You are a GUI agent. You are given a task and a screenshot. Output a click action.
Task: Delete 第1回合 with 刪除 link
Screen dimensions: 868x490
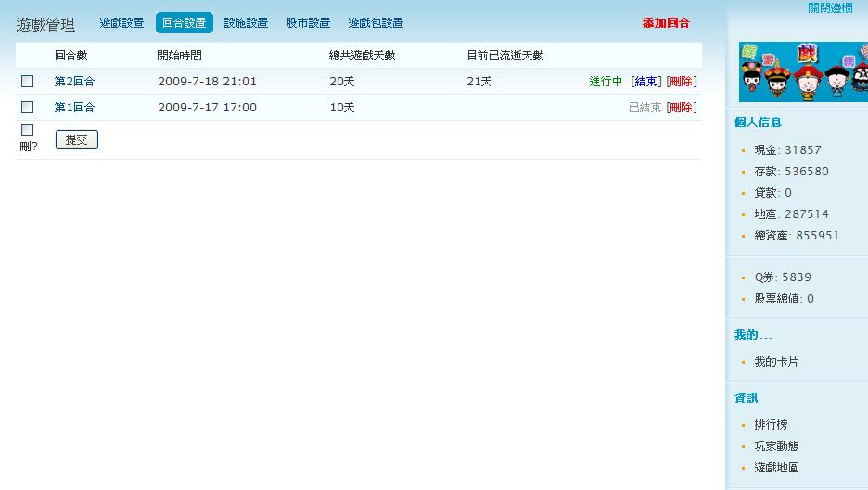(681, 108)
